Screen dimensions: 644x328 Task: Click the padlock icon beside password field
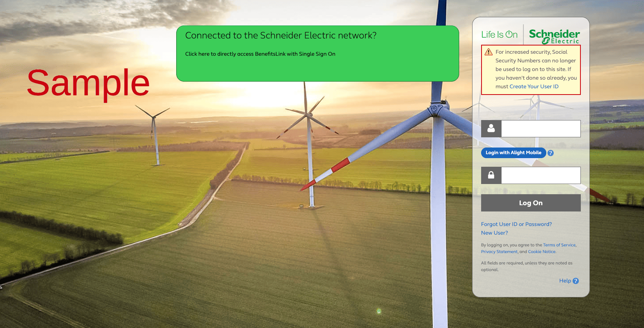(x=491, y=175)
